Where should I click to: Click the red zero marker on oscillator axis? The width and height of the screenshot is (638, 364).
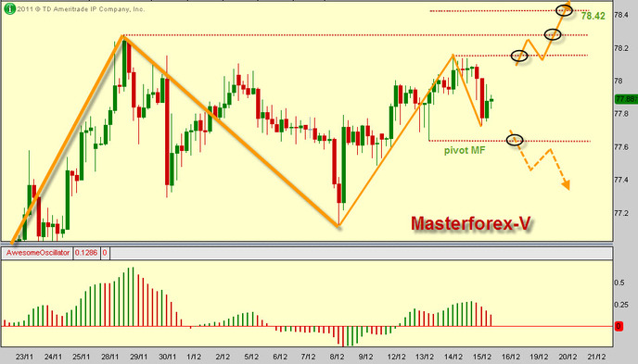[619, 326]
